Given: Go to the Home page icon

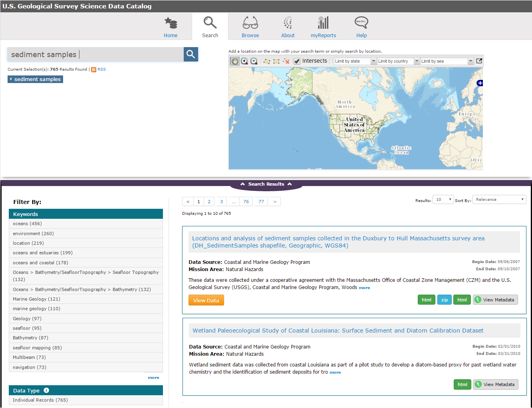Looking at the screenshot, I should coord(171,23).
